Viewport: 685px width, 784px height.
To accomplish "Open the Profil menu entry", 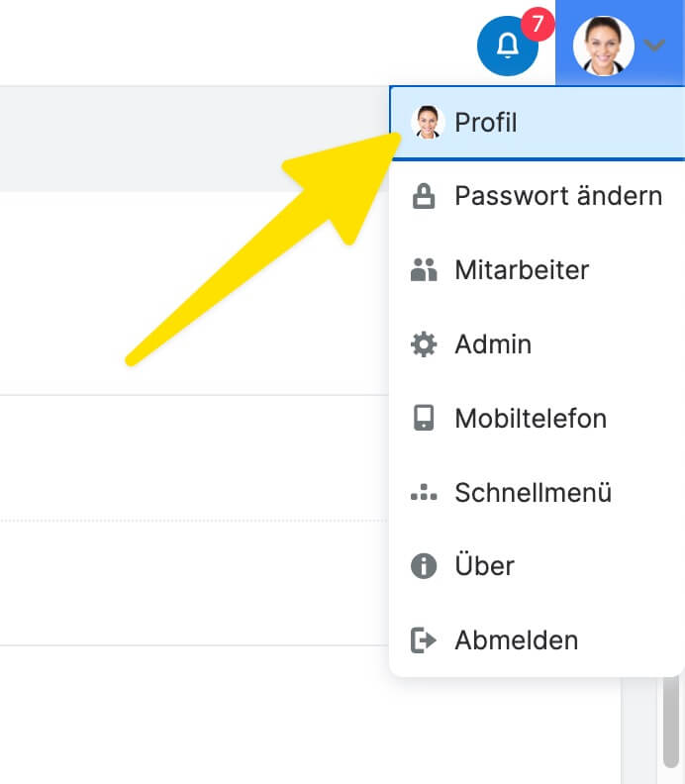I will [486, 123].
